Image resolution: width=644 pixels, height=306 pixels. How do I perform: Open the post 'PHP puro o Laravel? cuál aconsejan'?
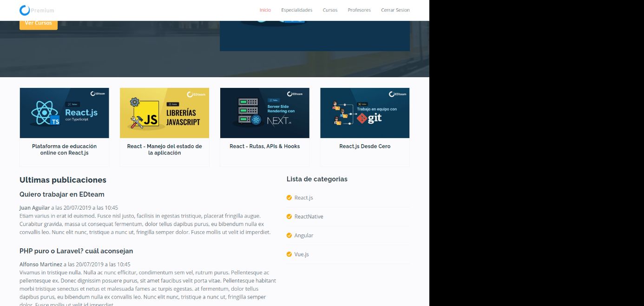76,251
